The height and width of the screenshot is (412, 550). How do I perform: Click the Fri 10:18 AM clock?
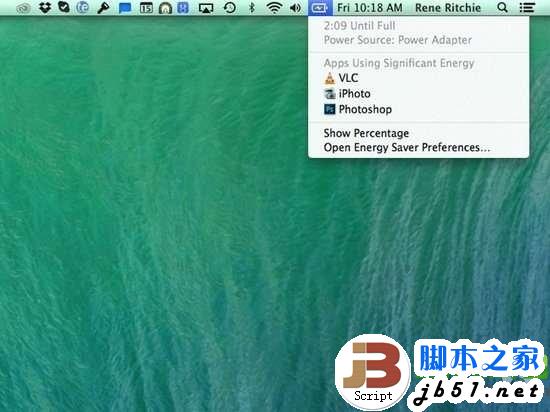coord(370,7)
